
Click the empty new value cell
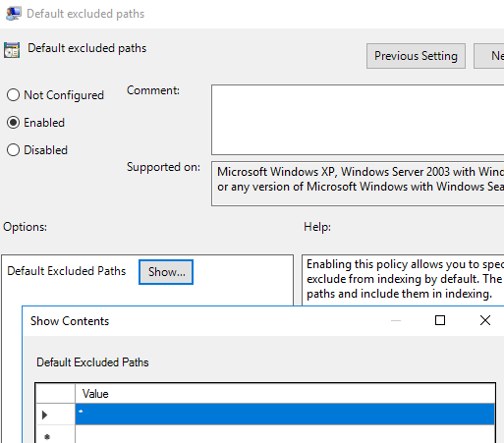pos(285,434)
